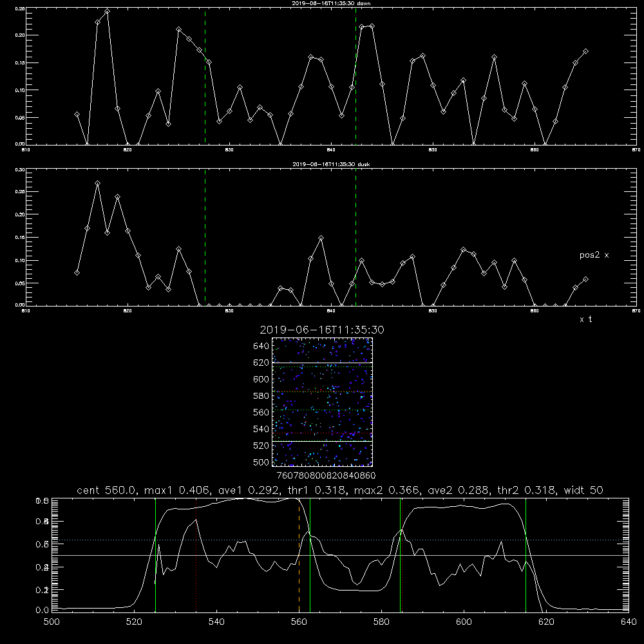Click the lower white horizontal line near 525 in the image

pyautogui.click(x=322, y=441)
